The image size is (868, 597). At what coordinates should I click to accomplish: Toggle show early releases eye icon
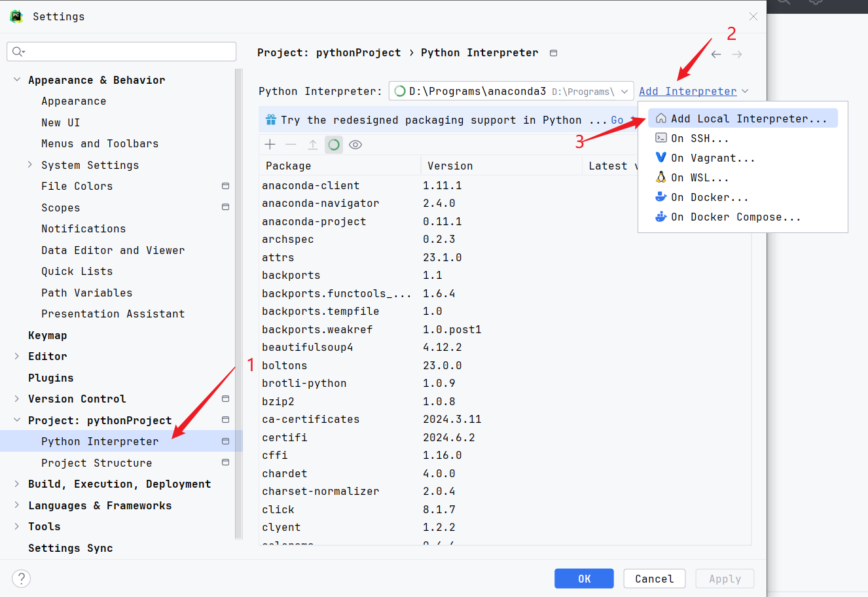[x=355, y=145]
